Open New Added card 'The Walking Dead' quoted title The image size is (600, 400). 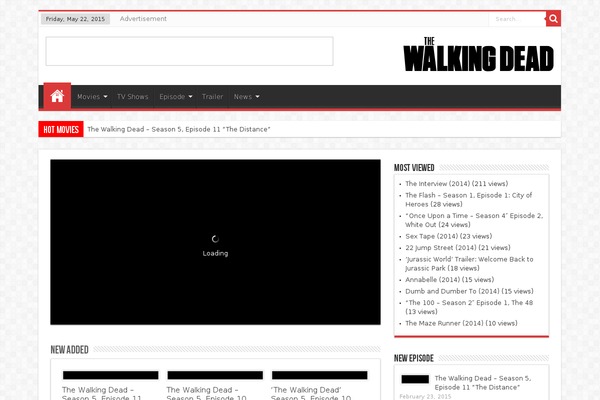[311, 394]
